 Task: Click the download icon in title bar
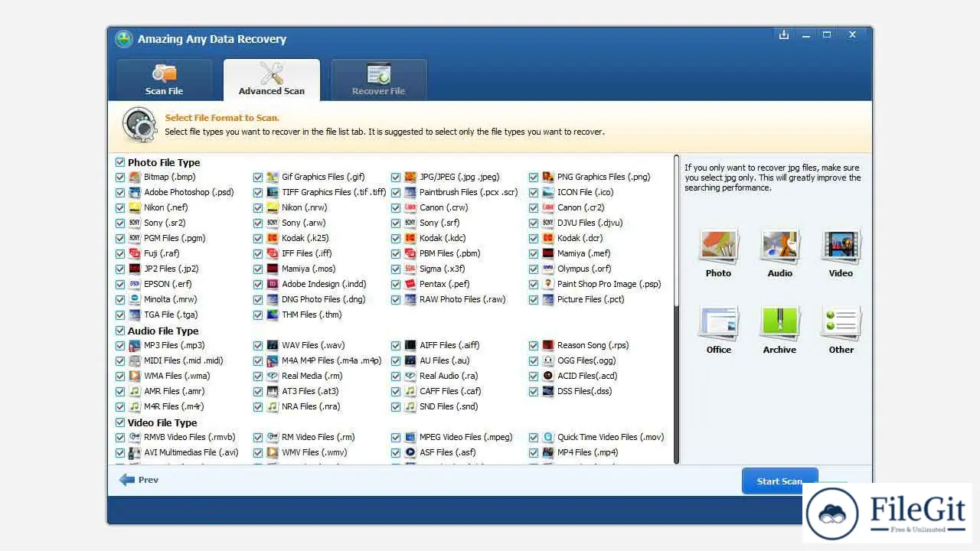pyautogui.click(x=784, y=34)
